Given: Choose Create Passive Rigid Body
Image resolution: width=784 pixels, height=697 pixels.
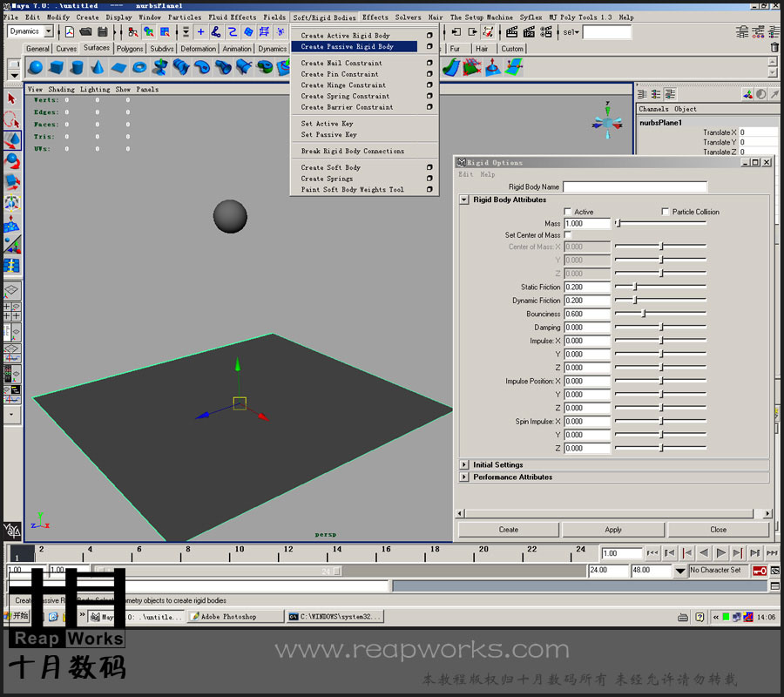Looking at the screenshot, I should (x=354, y=46).
